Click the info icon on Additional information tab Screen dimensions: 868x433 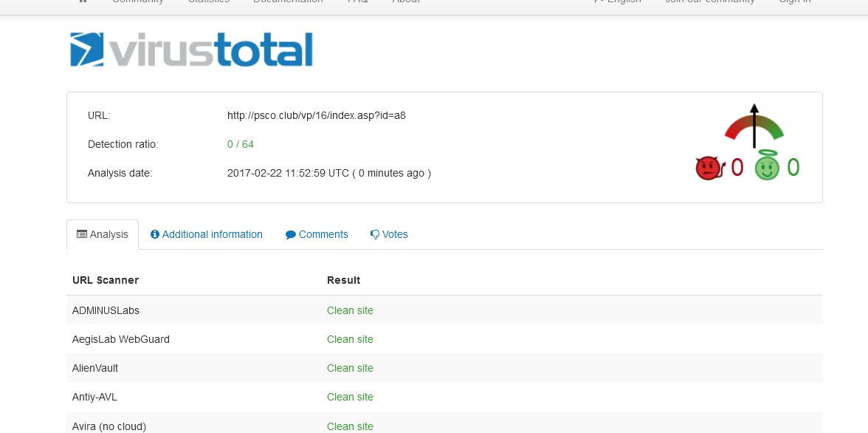coord(155,234)
